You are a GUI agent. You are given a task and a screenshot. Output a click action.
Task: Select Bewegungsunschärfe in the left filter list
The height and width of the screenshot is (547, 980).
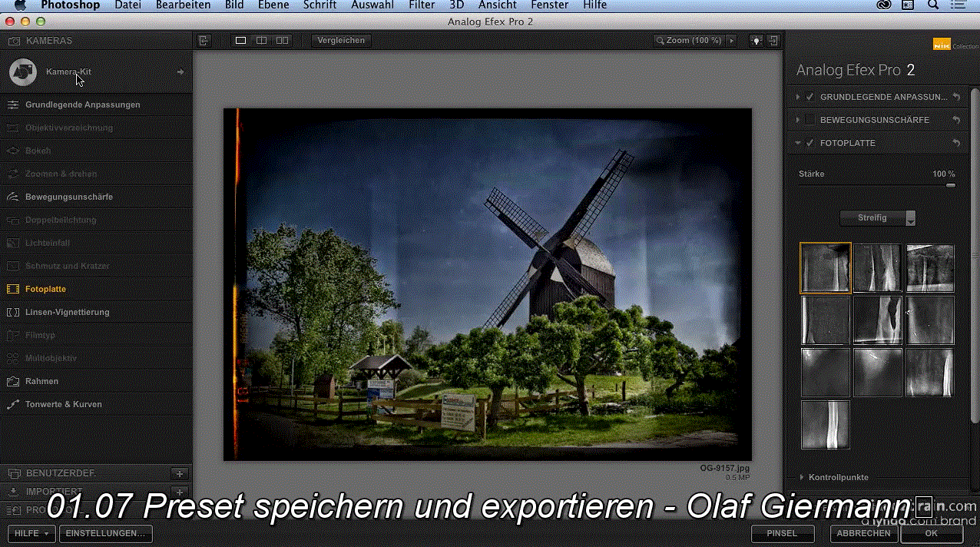tap(96, 197)
